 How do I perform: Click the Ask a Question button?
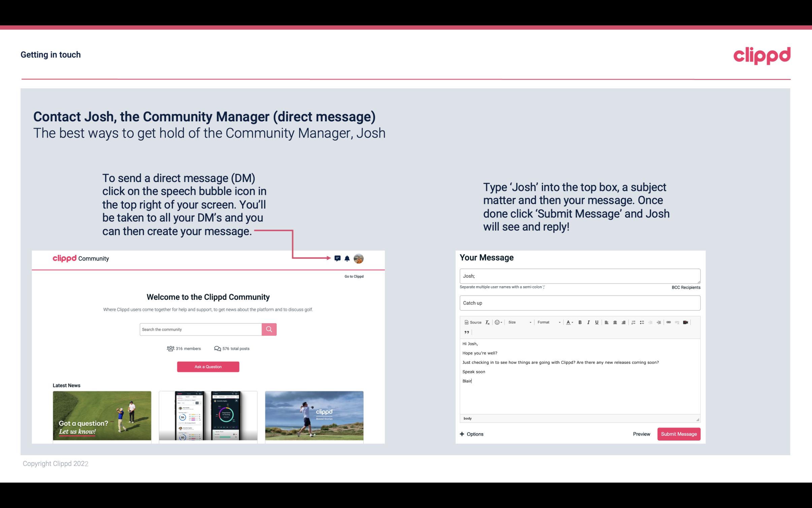click(208, 366)
